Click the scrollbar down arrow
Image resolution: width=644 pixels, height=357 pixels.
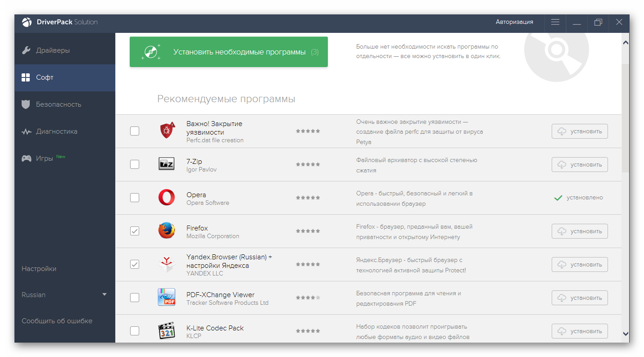click(x=626, y=334)
